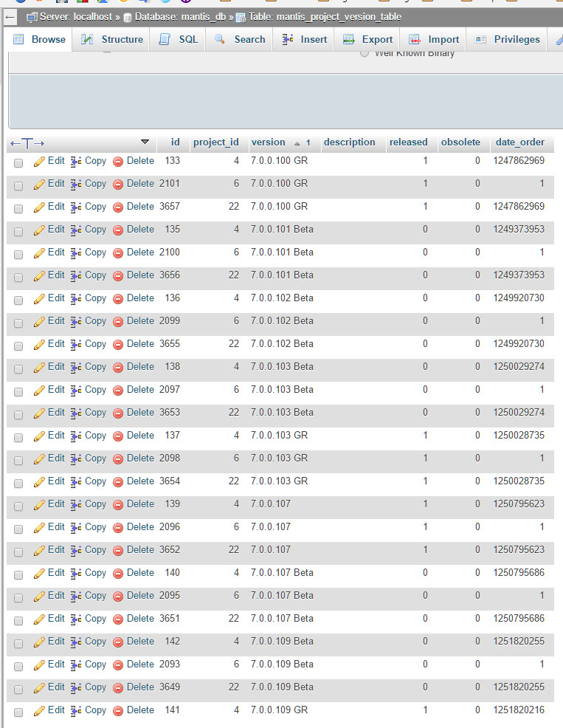Click the pencil Edit icon for id 137
The image size is (563, 728).
coord(39,436)
